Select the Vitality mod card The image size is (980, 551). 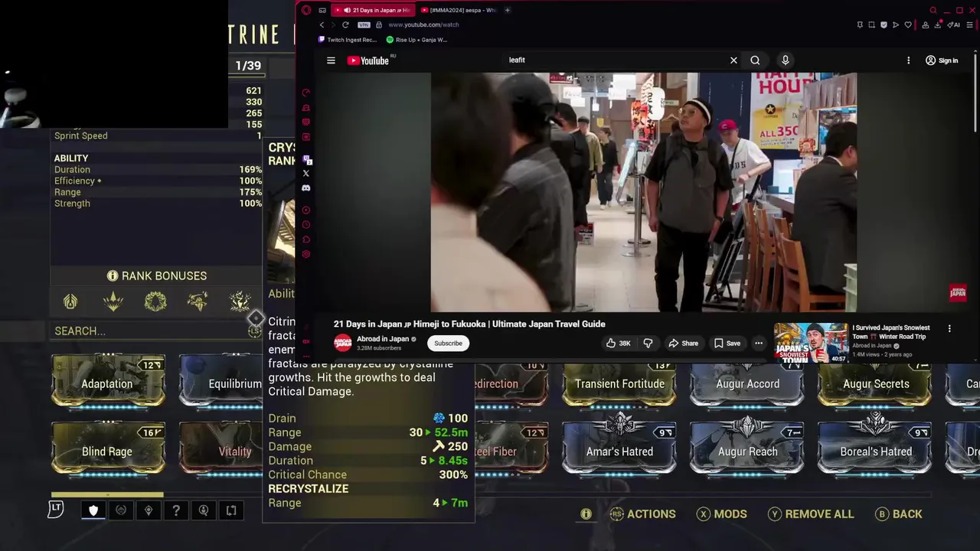tap(220, 448)
